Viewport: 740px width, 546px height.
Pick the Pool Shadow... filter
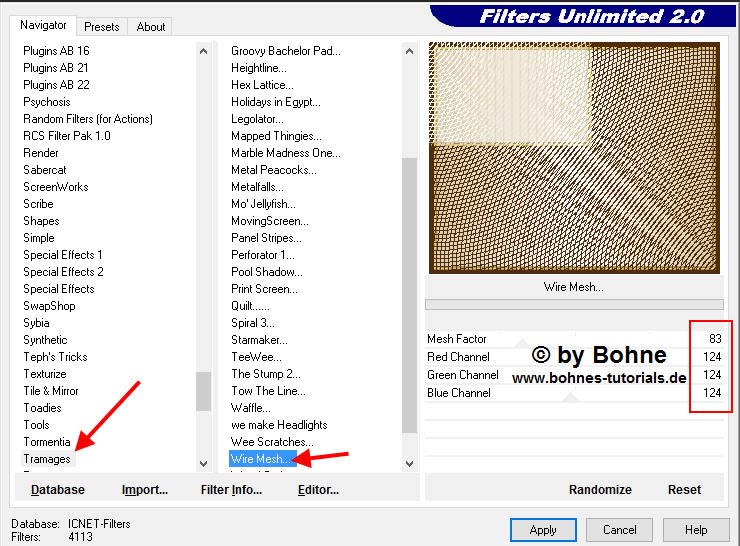coord(265,272)
